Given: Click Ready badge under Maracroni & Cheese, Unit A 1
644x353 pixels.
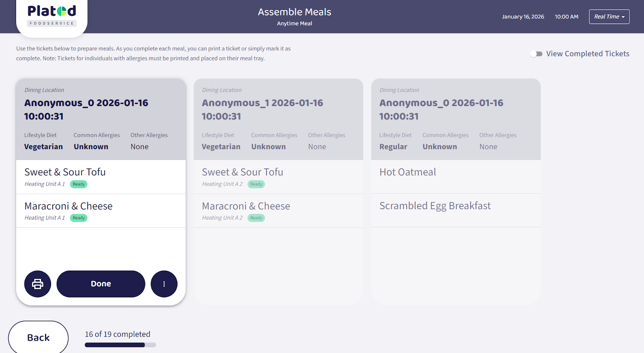Looking at the screenshot, I should [x=79, y=218].
